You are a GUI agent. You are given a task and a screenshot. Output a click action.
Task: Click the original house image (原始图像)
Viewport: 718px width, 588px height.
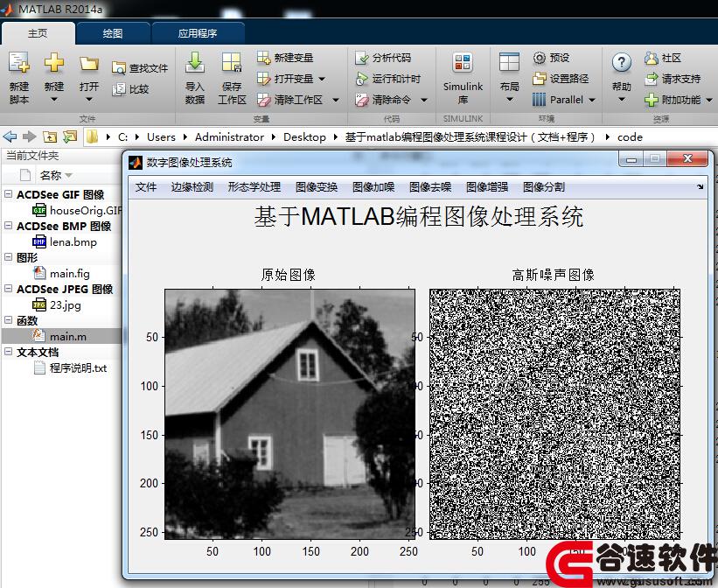pyautogui.click(x=289, y=414)
